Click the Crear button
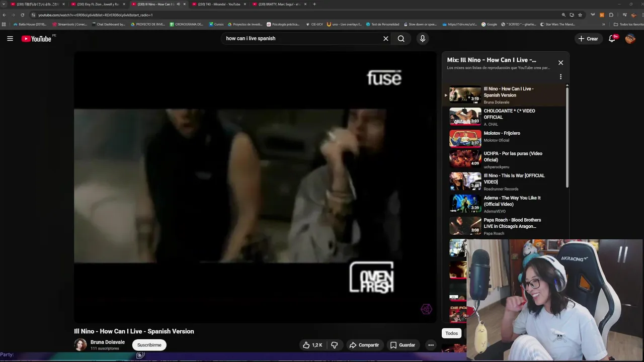The height and width of the screenshot is (362, 644). pos(588,39)
